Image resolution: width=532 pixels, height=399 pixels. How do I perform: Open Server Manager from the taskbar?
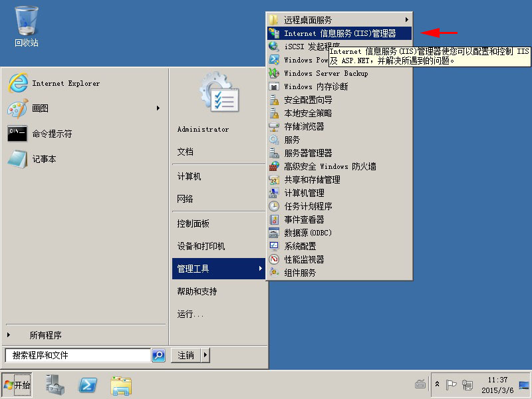pos(55,385)
